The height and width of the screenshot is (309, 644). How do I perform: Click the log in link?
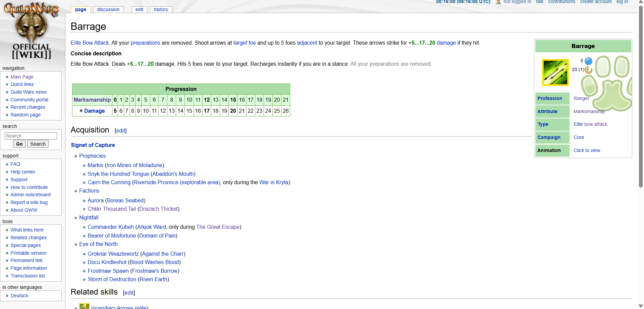point(622,2)
